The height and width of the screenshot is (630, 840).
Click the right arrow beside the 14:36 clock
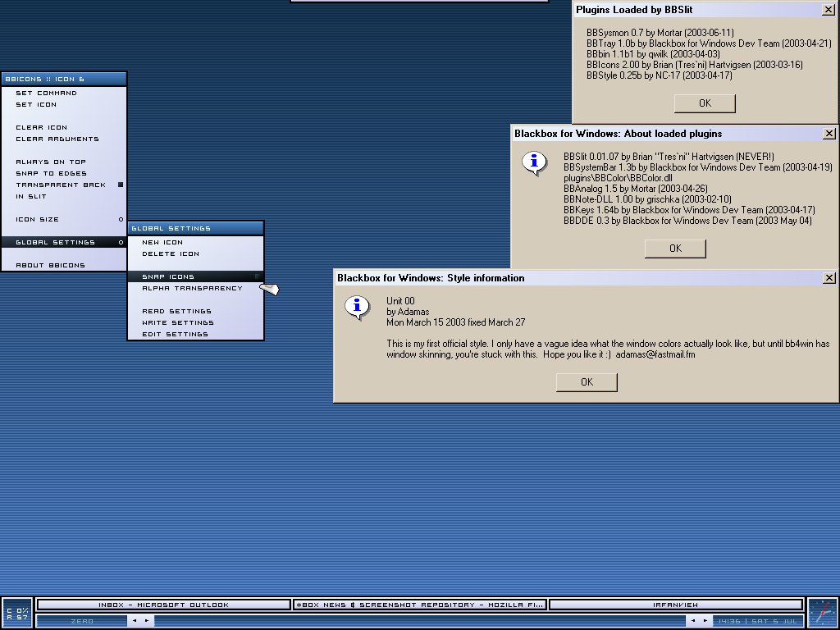click(705, 621)
